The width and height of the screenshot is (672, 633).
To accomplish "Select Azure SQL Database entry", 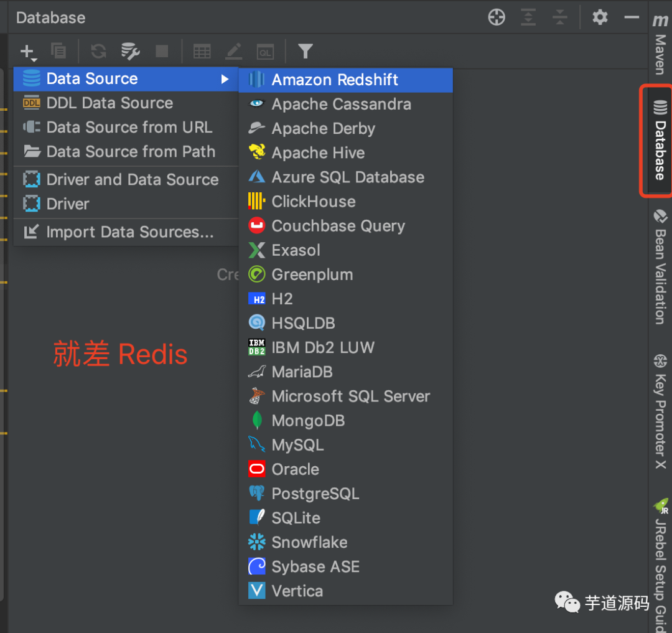I will 345,177.
